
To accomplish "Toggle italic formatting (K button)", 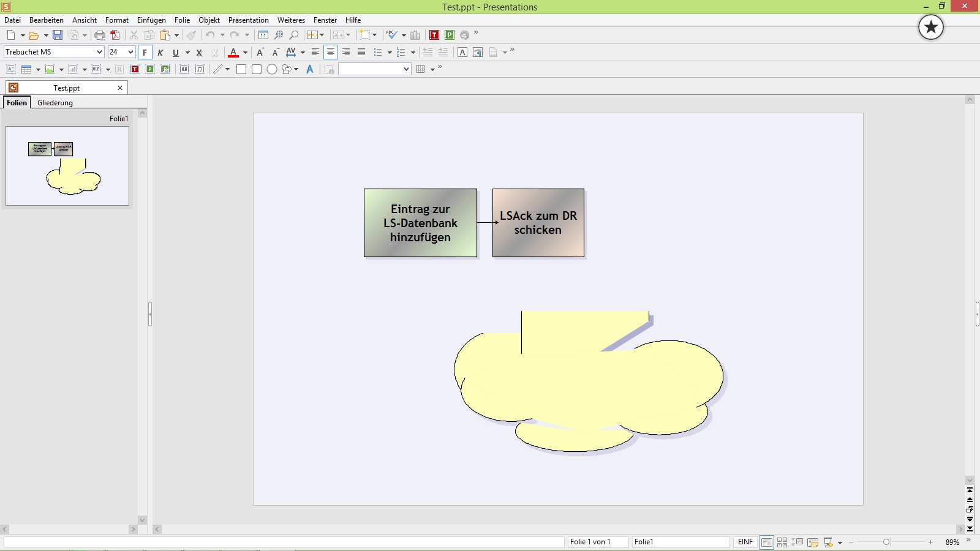I will click(x=160, y=52).
